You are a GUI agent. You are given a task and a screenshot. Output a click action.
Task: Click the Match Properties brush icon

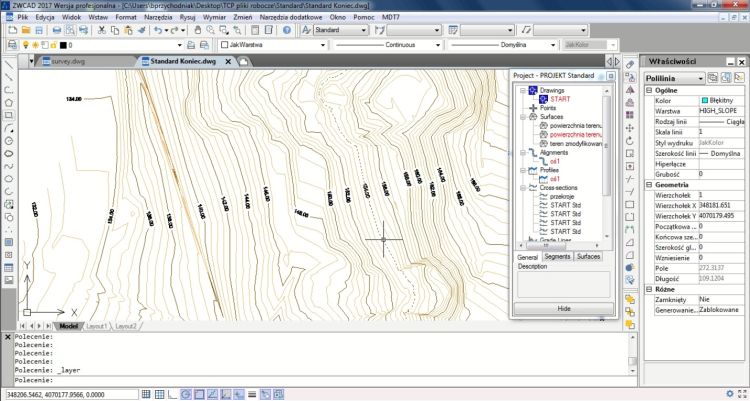point(141,30)
